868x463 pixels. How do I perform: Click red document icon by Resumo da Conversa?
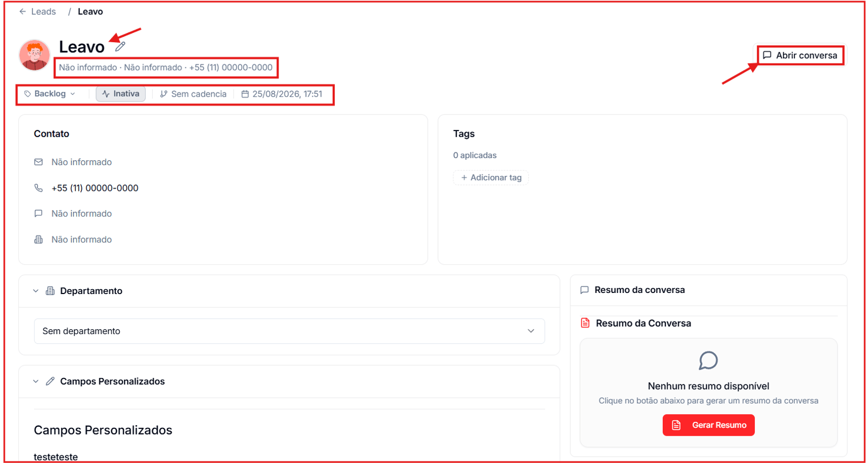click(585, 323)
